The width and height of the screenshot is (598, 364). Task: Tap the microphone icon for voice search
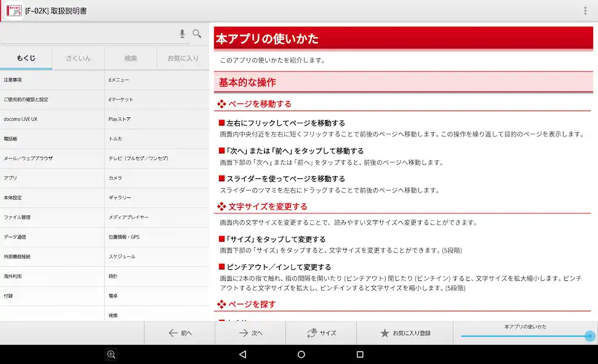(181, 34)
